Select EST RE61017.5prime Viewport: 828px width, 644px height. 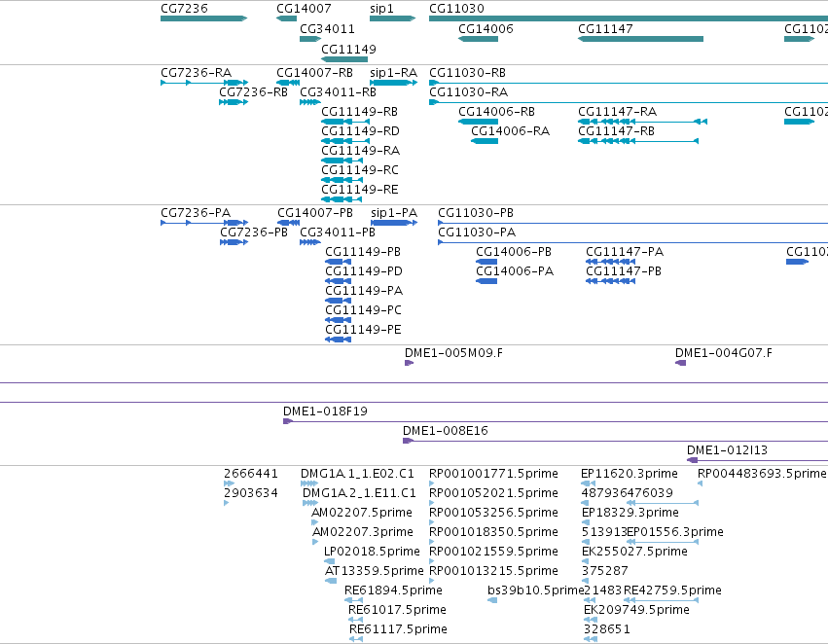coord(355,620)
